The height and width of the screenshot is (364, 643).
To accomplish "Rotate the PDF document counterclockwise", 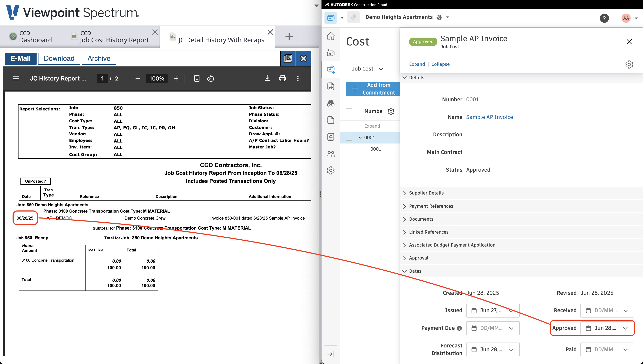I will 210,79.
